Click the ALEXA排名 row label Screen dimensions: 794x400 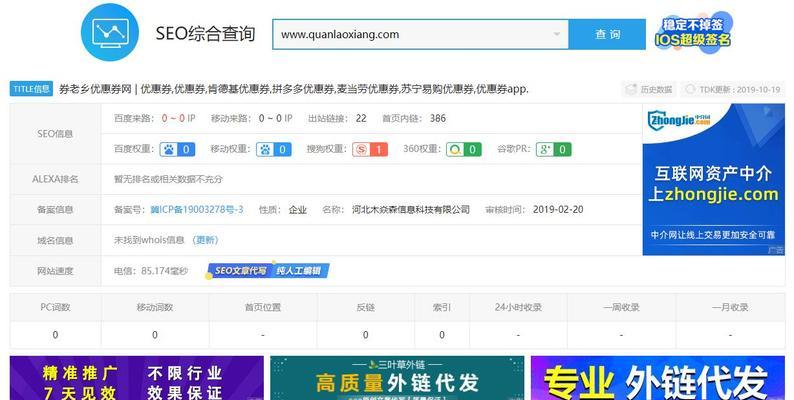pos(55,179)
